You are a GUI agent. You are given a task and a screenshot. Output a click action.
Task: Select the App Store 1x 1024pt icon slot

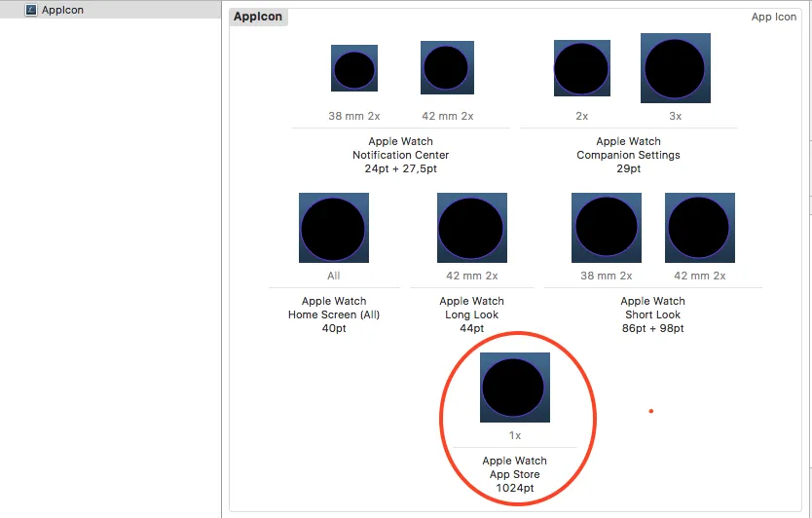click(515, 388)
